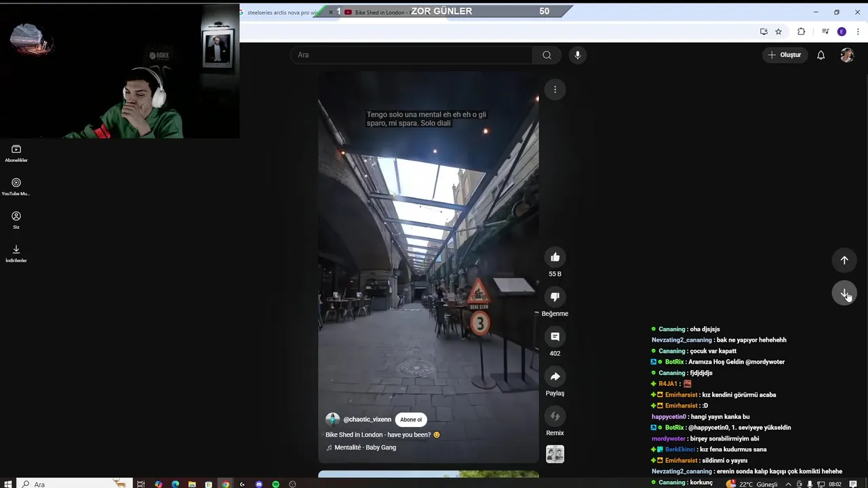The width and height of the screenshot is (868, 488).
Task: Activate voice search microphone
Action: coord(578,55)
